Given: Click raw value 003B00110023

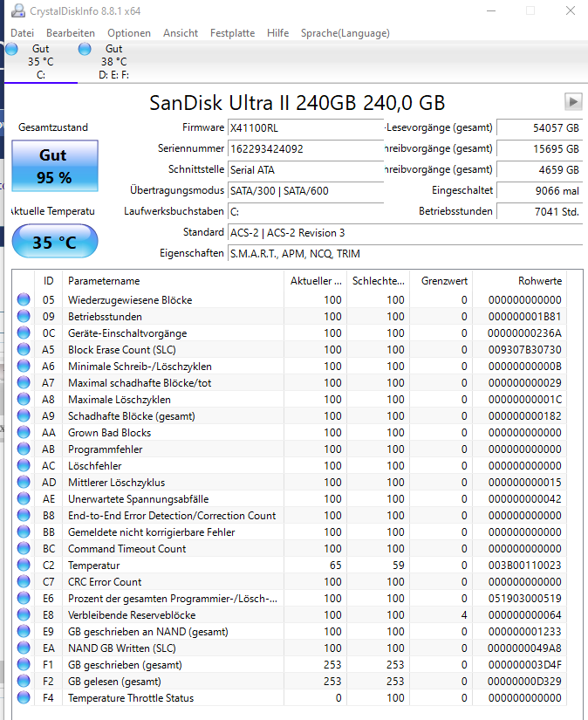Looking at the screenshot, I should (524, 565).
